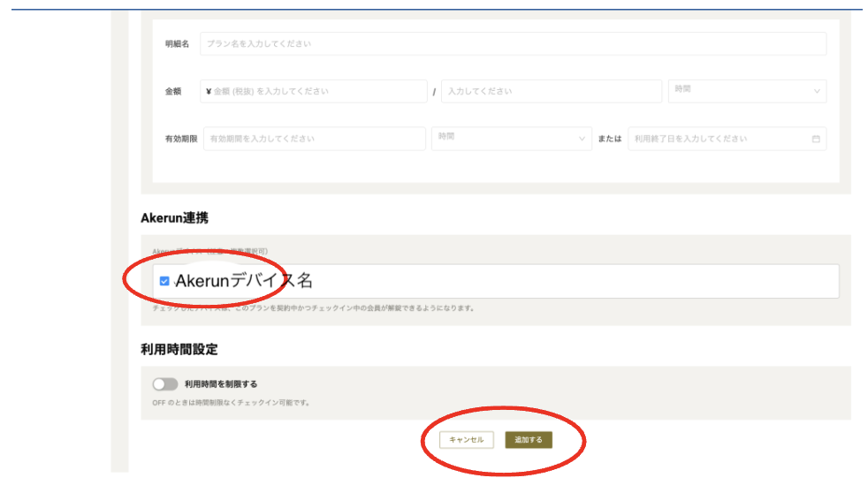Toggle the Akerunデバイス名 checkbox
Image resolution: width=868 pixels, height=493 pixels.
click(164, 281)
